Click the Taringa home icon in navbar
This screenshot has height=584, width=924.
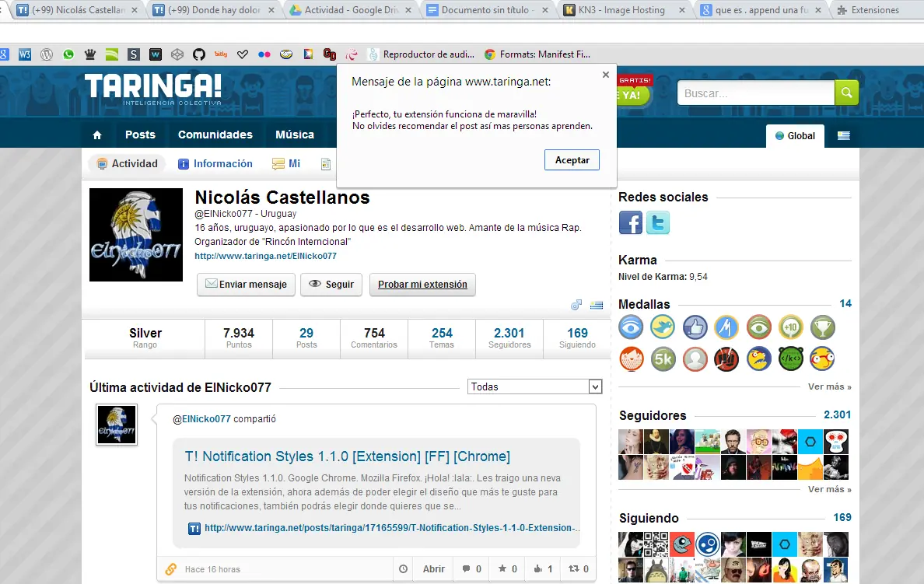(x=97, y=135)
